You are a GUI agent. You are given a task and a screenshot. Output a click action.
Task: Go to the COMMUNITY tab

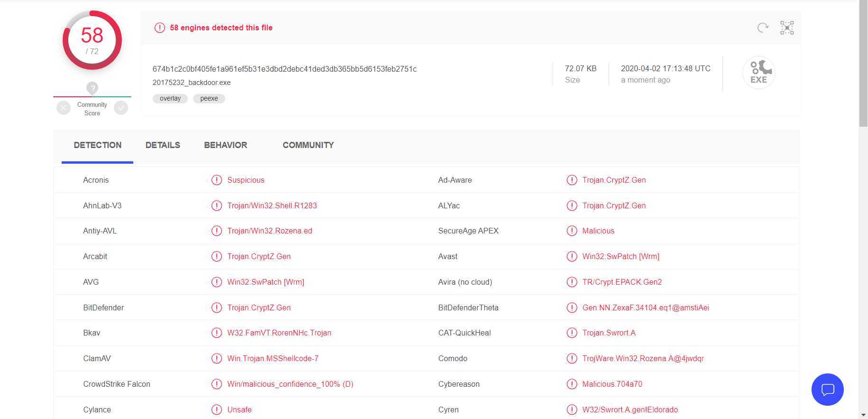coord(308,145)
